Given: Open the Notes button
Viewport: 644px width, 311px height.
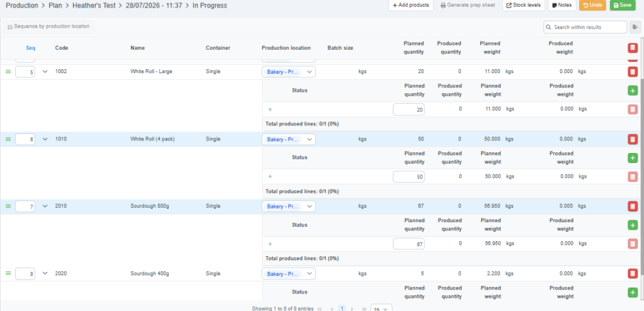Looking at the screenshot, I should coord(562,5).
